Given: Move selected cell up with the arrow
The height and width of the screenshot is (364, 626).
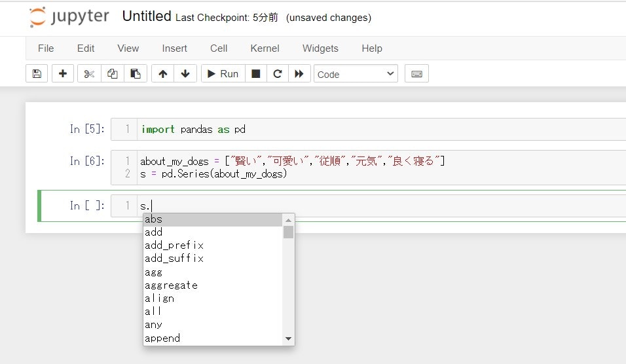Looking at the screenshot, I should [x=162, y=73].
